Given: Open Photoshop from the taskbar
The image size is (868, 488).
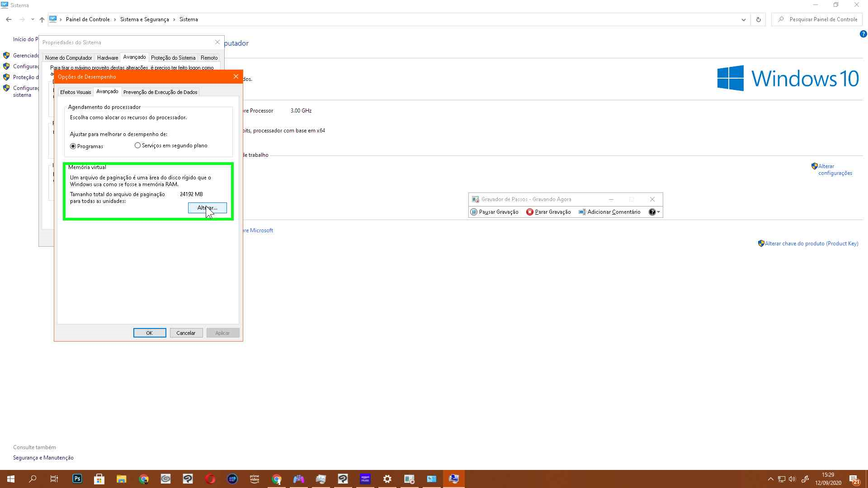Looking at the screenshot, I should click(x=77, y=479).
